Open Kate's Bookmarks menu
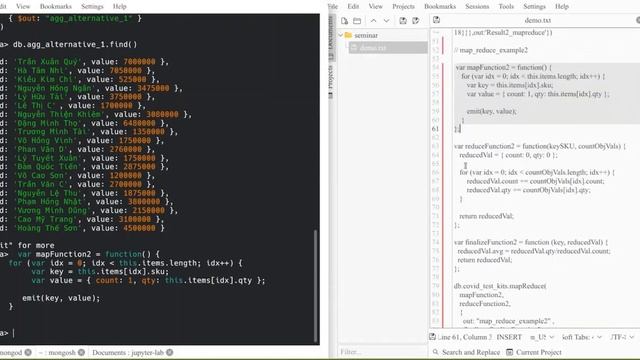Viewport: 640px width, 360px height. coord(440,6)
